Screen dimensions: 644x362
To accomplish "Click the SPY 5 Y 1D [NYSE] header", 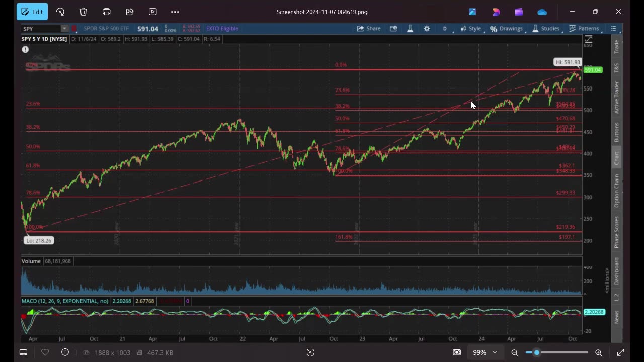I will [44, 39].
